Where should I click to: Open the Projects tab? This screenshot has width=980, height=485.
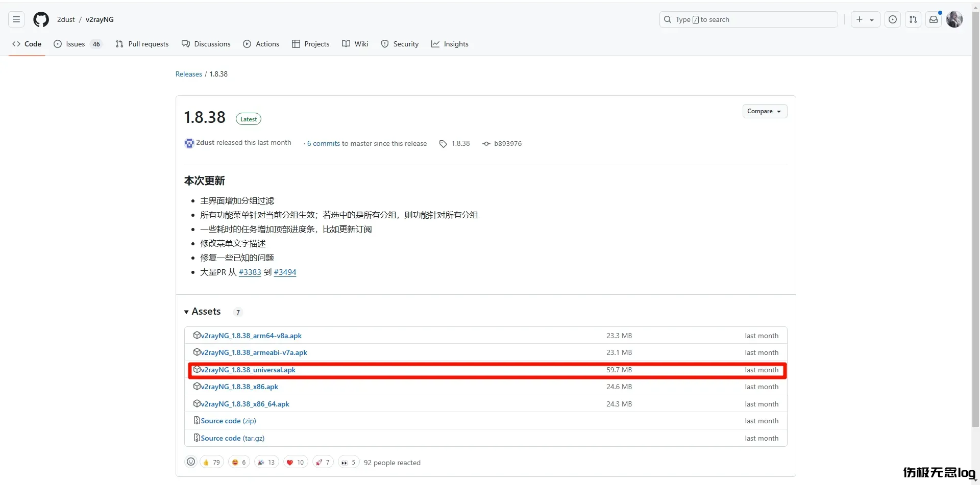[x=311, y=44]
